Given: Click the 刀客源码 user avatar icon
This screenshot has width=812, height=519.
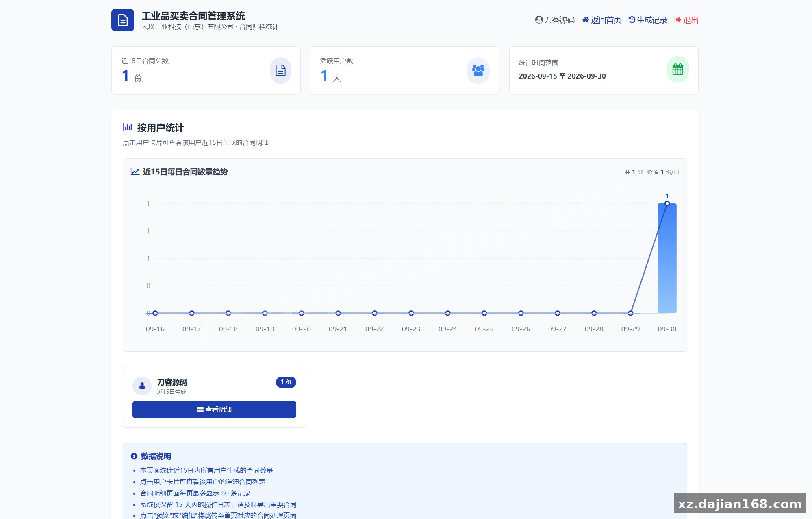Looking at the screenshot, I should coord(142,386).
